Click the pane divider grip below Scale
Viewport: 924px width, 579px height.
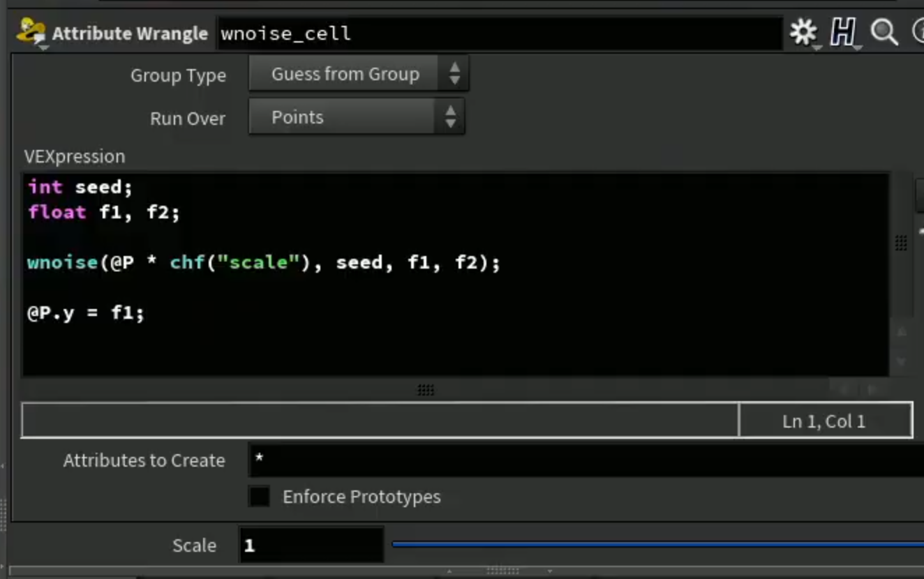tap(502, 571)
